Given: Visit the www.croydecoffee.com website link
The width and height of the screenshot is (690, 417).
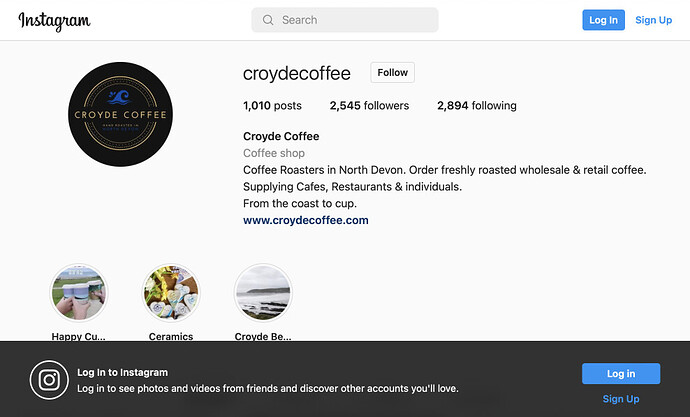Looking at the screenshot, I should tap(306, 220).
